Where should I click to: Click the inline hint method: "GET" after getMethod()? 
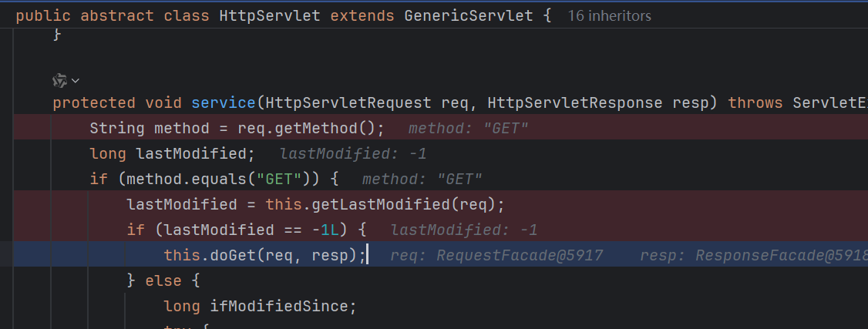coord(469,129)
